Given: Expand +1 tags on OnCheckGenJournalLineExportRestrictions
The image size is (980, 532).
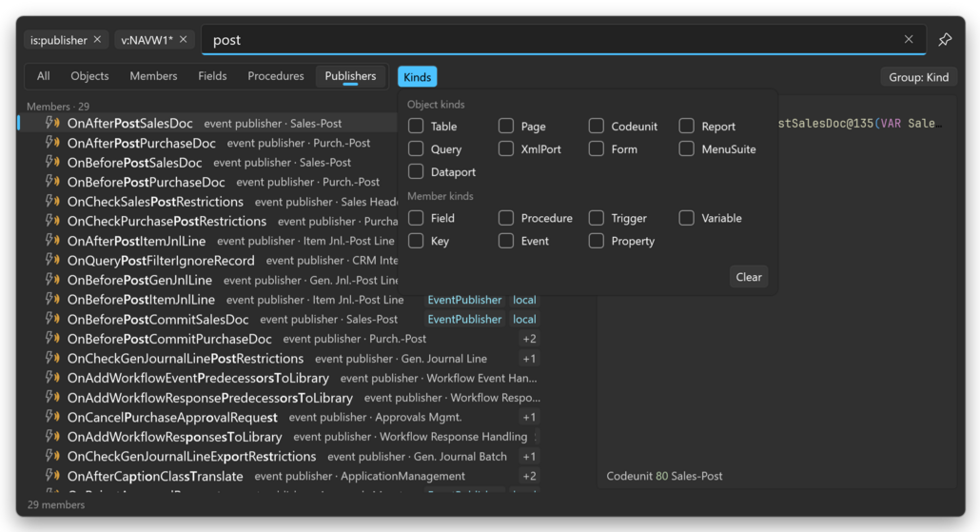Looking at the screenshot, I should pyautogui.click(x=529, y=457).
